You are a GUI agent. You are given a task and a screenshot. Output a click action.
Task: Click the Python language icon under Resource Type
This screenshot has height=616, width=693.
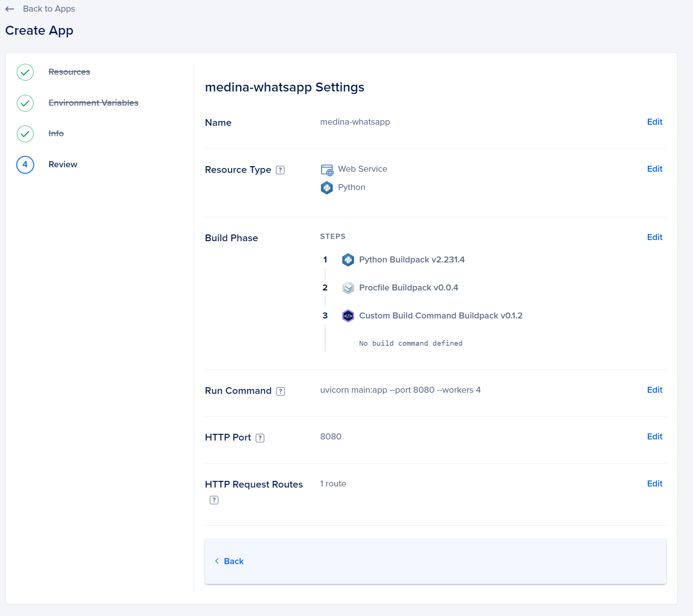[x=327, y=187]
